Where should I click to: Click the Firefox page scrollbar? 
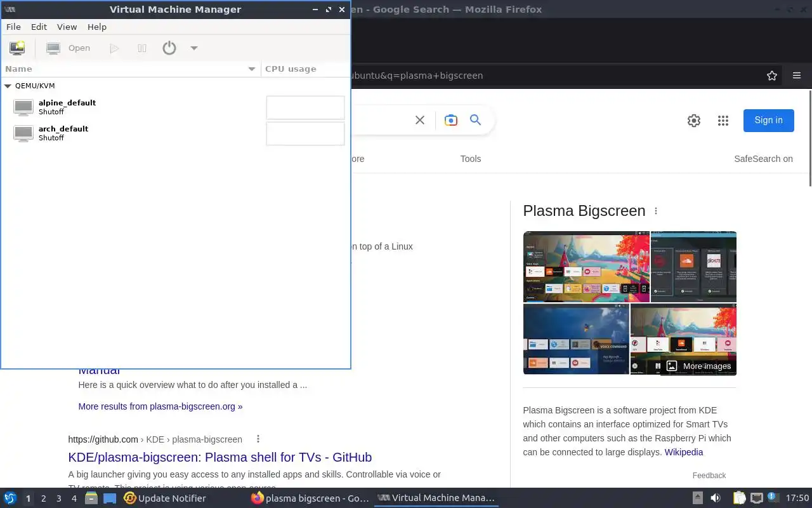(809, 138)
